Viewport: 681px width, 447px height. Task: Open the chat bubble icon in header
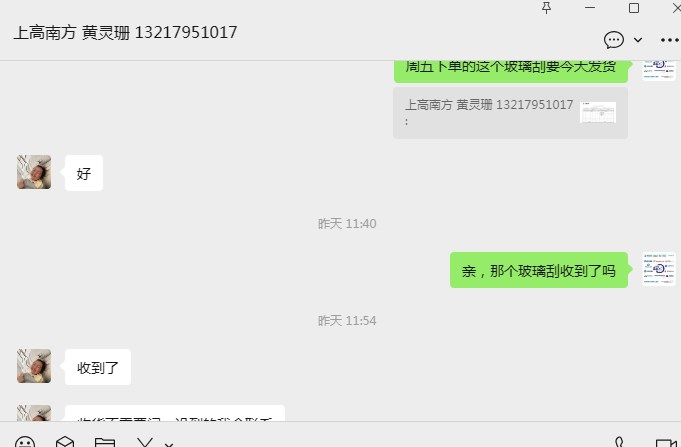point(614,40)
